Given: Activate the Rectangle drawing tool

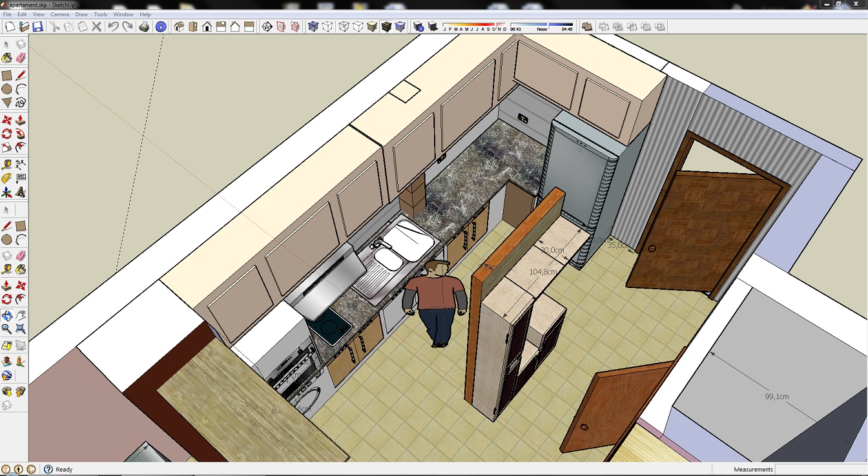Looking at the screenshot, I should coord(6,76).
